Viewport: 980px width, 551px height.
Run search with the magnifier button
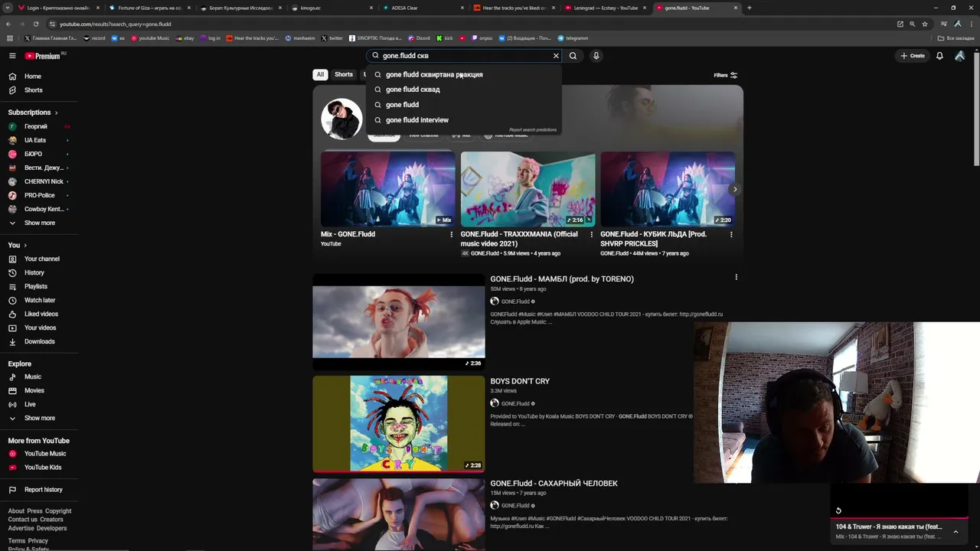coord(573,56)
